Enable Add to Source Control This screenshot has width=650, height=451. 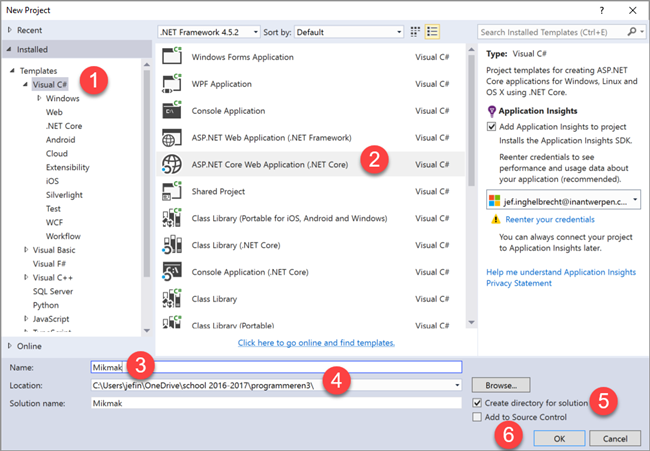click(477, 417)
